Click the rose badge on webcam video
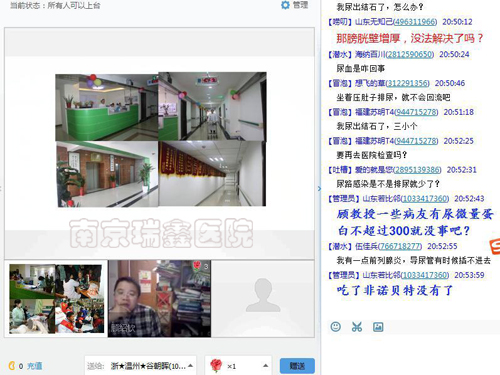500x375 pixels. (x=197, y=266)
